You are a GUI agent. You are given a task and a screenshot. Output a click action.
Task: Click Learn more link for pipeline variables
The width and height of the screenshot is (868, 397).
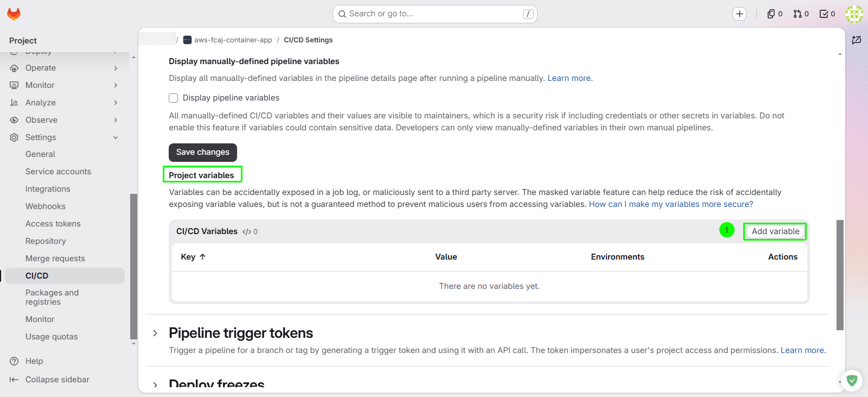coord(570,78)
